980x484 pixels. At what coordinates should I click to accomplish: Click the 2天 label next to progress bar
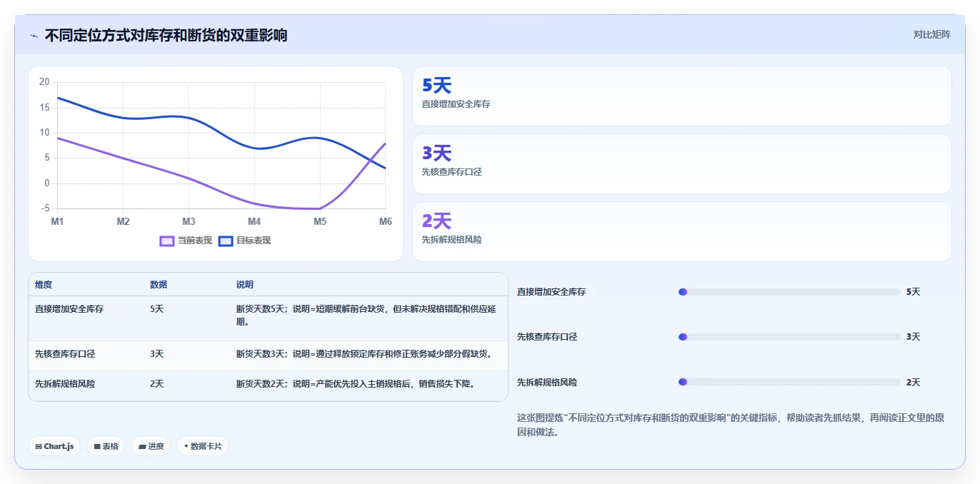(913, 383)
